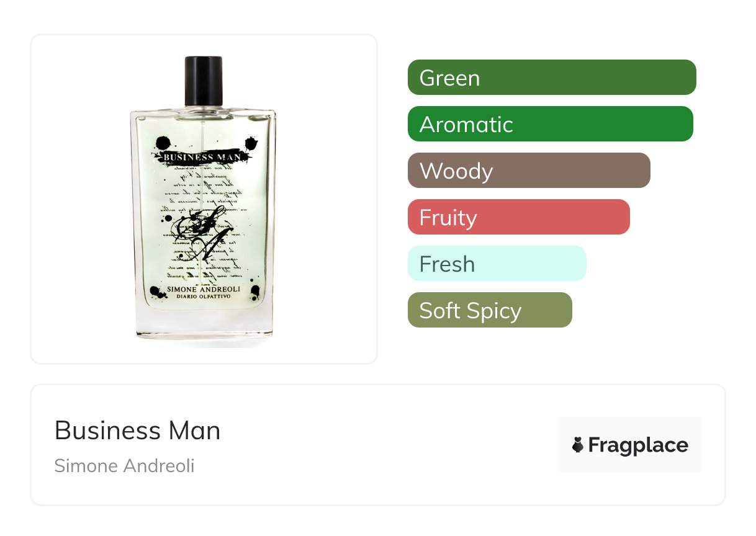Click the Soft Spicy label text
Screen dimensions: 756x536
tap(470, 311)
